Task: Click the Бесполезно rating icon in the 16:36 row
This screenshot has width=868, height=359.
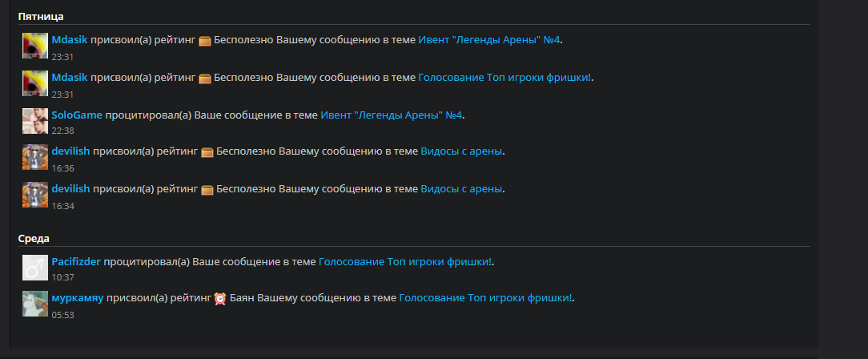Action: 207,152
